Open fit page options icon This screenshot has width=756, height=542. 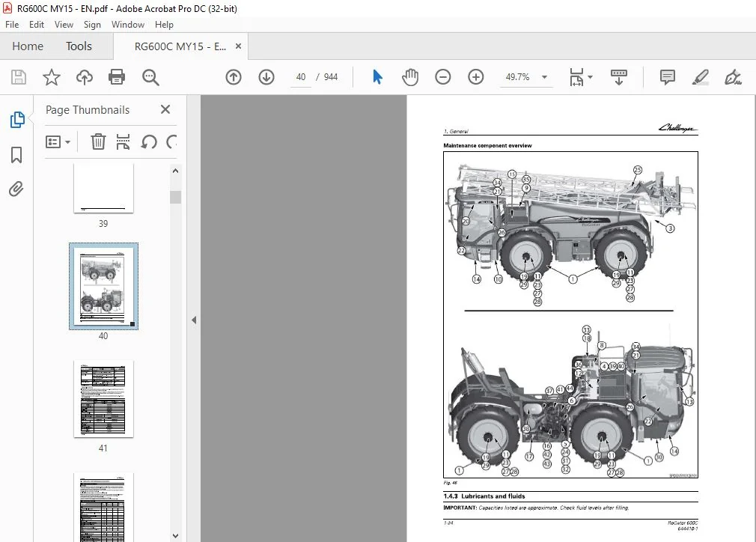click(x=576, y=77)
